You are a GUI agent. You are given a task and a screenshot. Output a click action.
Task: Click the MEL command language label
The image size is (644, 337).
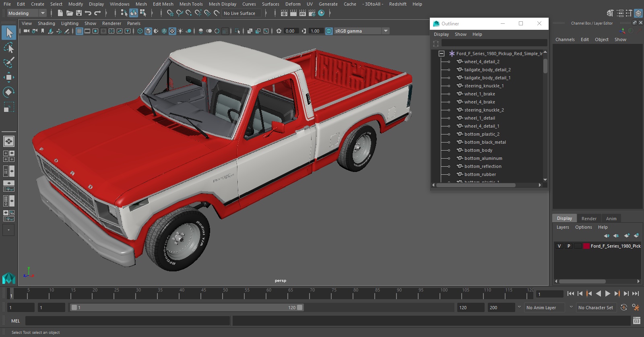(15, 321)
